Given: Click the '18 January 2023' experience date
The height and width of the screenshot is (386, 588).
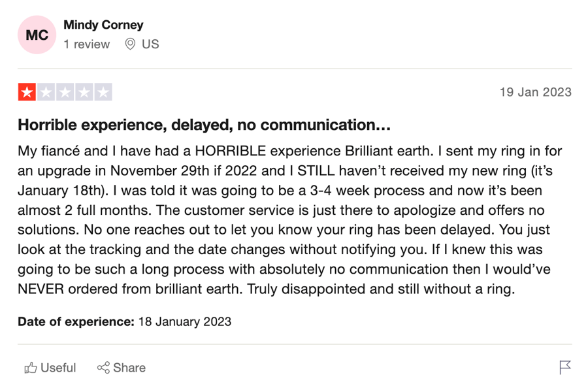Looking at the screenshot, I should 185,321.
